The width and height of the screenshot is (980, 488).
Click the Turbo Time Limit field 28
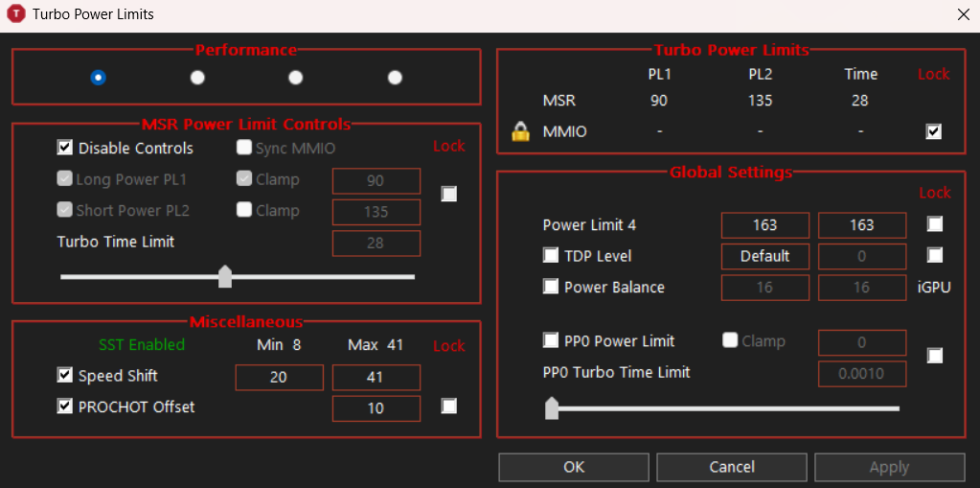click(x=376, y=244)
